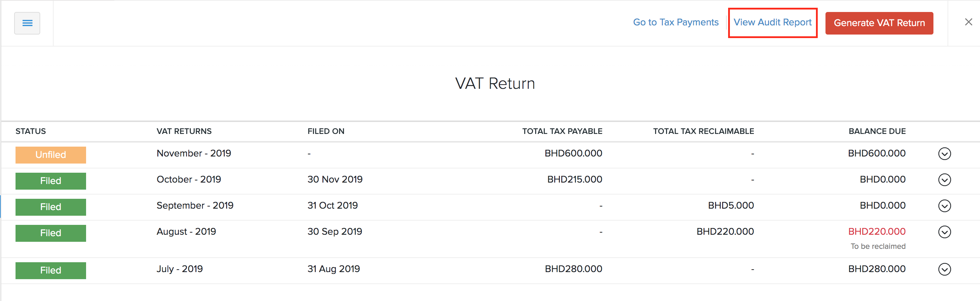Click the Unfiled status badge

tap(50, 155)
